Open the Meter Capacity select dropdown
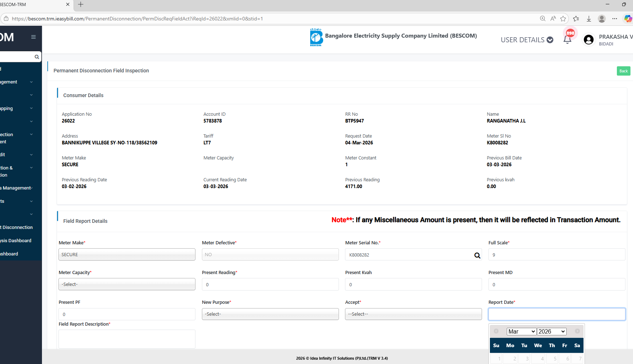 pos(127,284)
